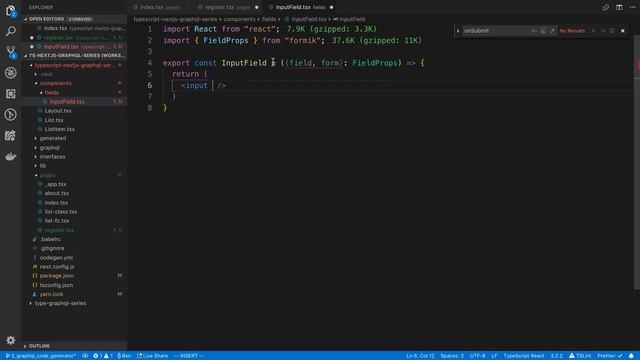Toggle Find in Selection in find widget
Screen dimensions: 640x360
click(612, 31)
